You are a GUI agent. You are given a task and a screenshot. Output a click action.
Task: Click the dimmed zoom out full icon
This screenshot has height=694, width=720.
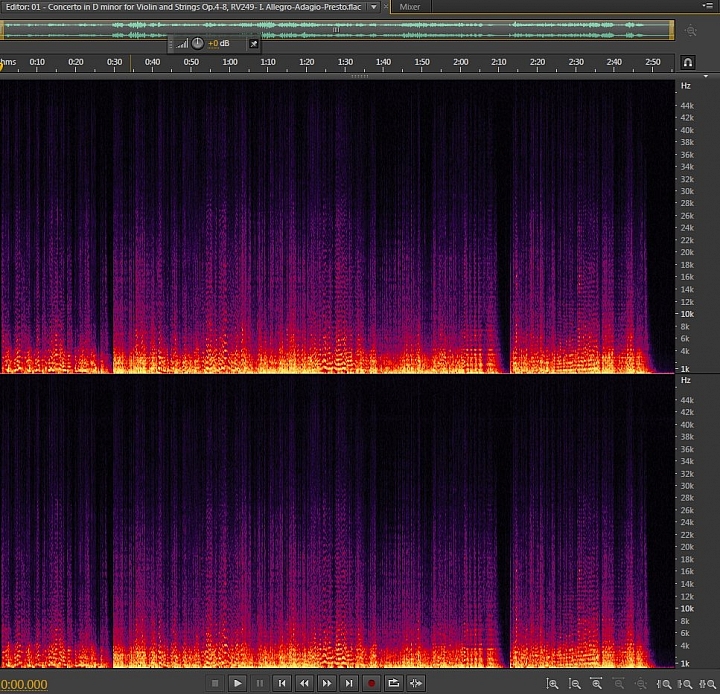pos(641,684)
